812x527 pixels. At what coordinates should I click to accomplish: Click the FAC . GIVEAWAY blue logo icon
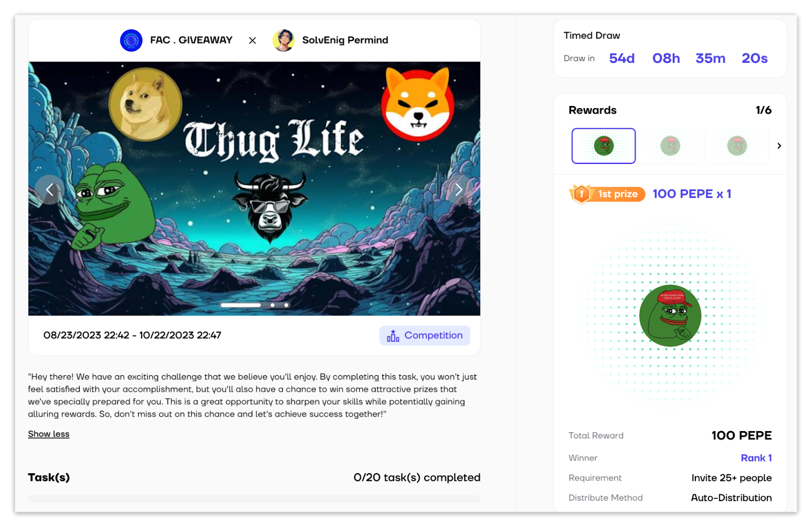pos(131,40)
